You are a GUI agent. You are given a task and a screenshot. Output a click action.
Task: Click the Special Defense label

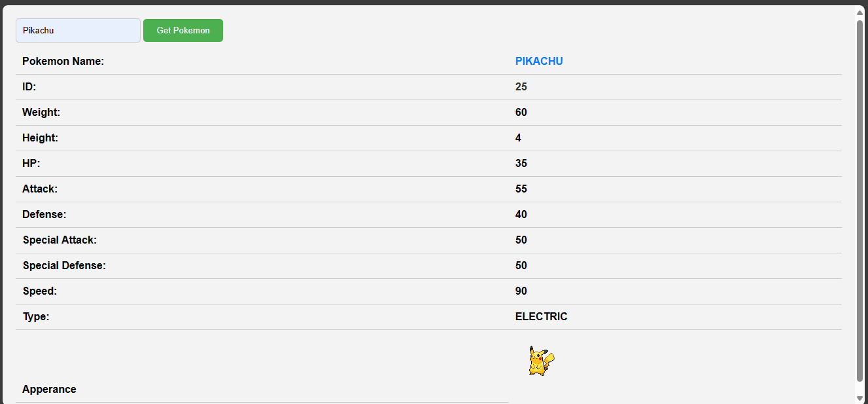click(x=64, y=265)
